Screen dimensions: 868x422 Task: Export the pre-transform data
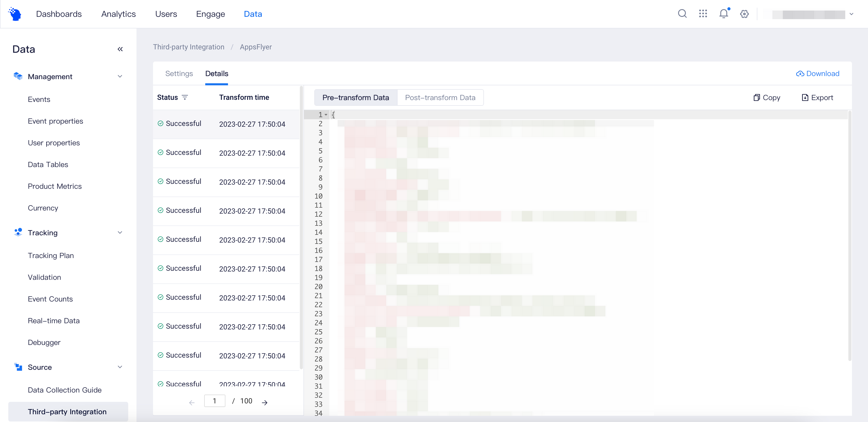(817, 97)
